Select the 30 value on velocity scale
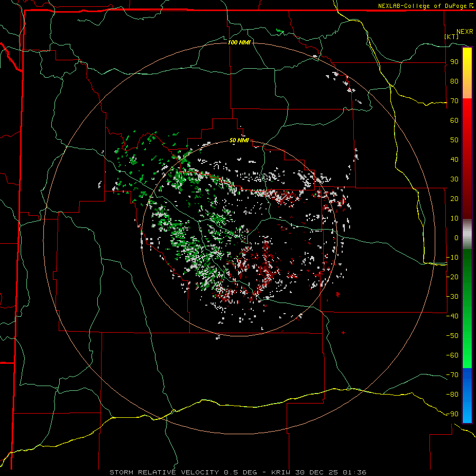Image resolution: width=476 pixels, height=476 pixels. click(x=454, y=179)
